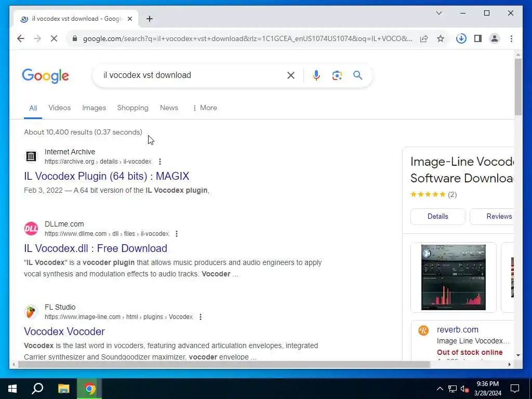532x399 pixels.
Task: Bookmark this page with the star icon
Action: [441, 38]
